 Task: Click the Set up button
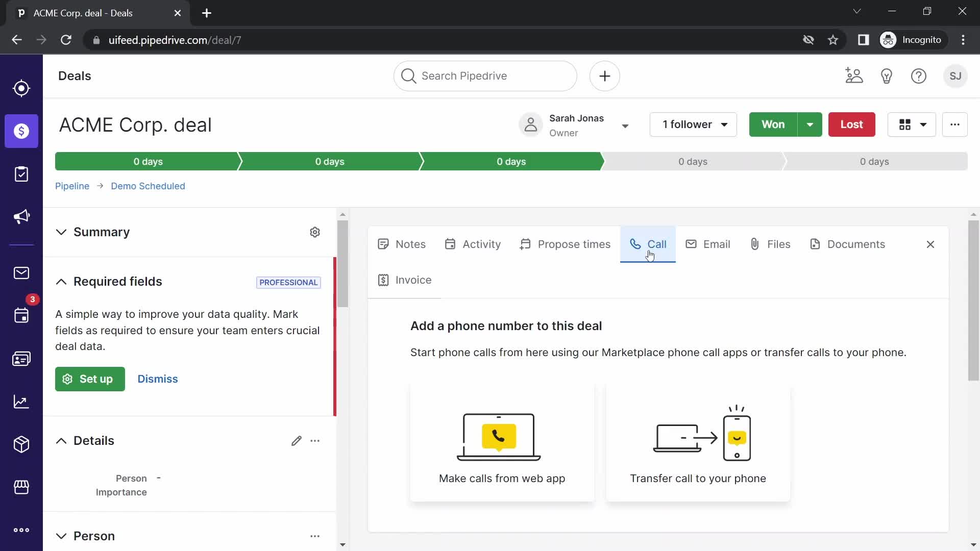(90, 378)
